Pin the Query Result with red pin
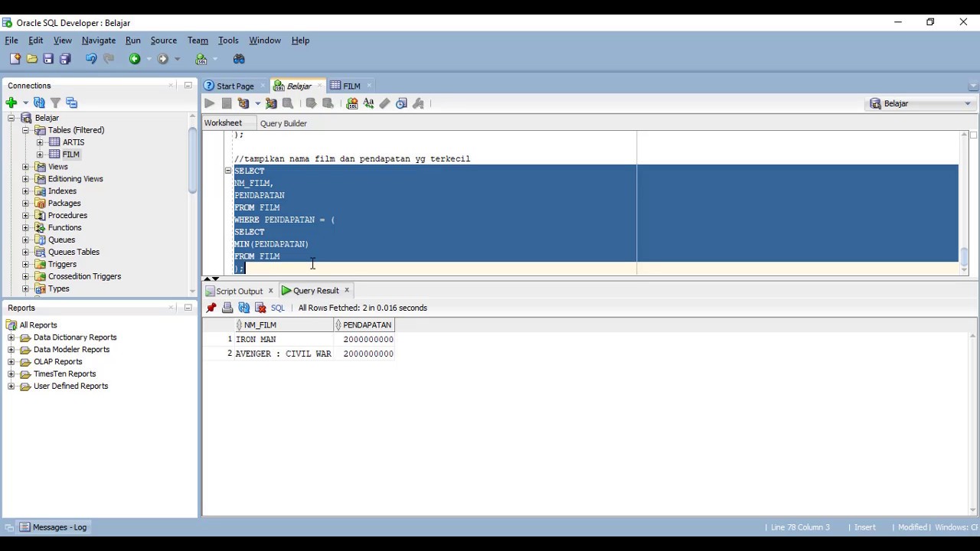Image resolution: width=980 pixels, height=551 pixels. (x=211, y=308)
